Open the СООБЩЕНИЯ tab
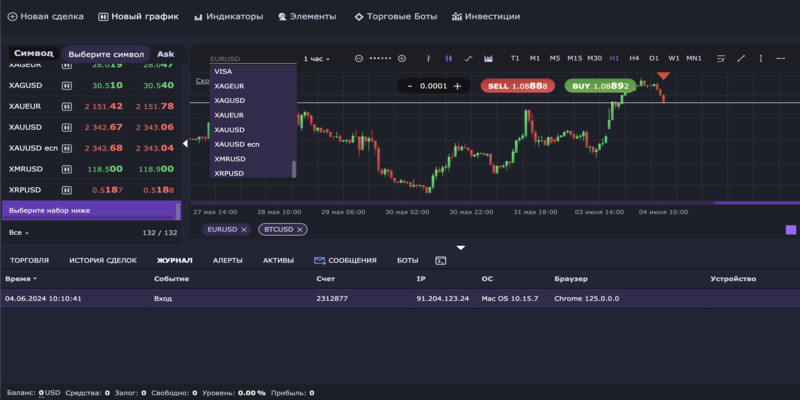 pyautogui.click(x=345, y=261)
